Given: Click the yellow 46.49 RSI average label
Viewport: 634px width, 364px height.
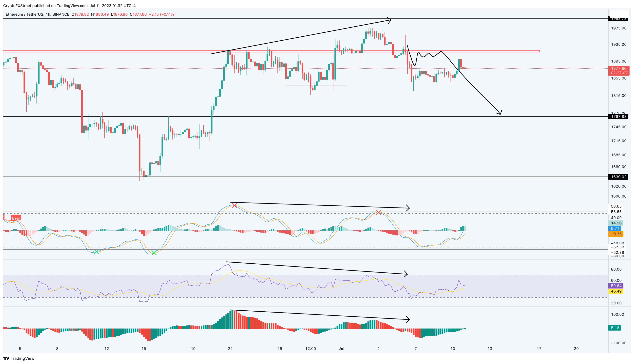Looking at the screenshot, I should tap(616, 291).
